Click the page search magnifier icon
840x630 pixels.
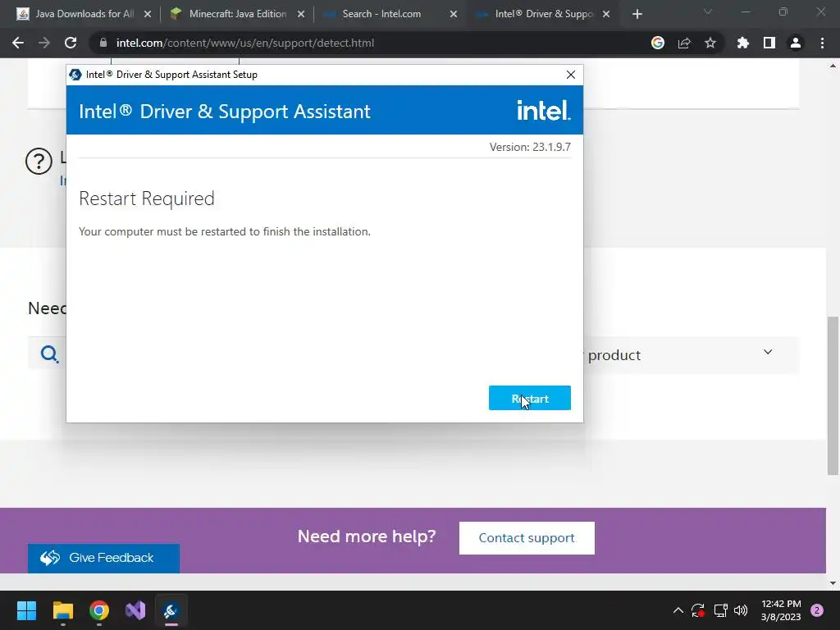click(49, 354)
